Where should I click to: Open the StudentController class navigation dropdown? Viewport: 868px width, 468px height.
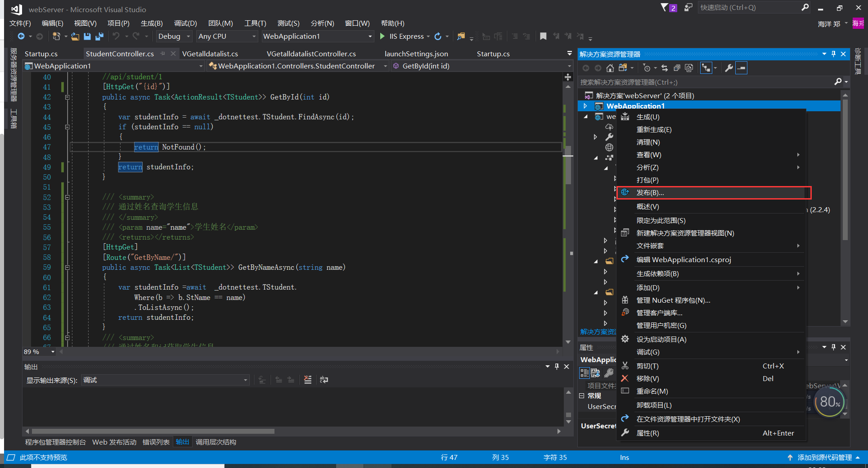[x=298, y=66]
